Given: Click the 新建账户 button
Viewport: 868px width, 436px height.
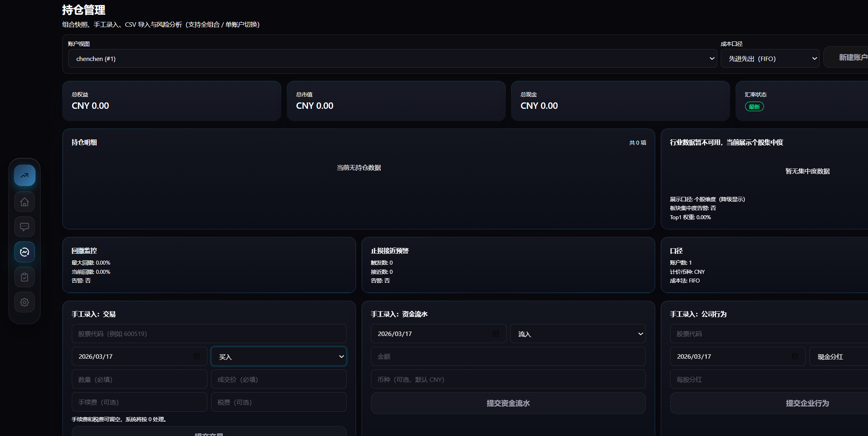Looking at the screenshot, I should click(x=854, y=58).
